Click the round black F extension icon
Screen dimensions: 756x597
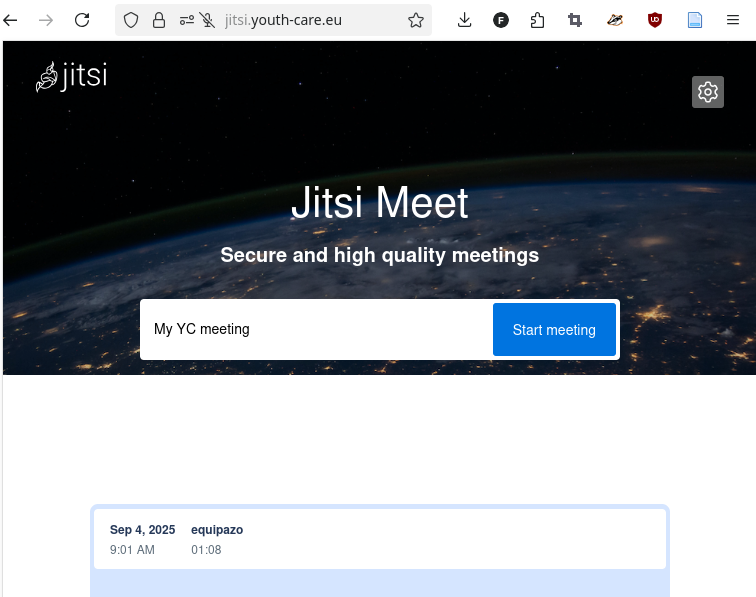pos(501,20)
